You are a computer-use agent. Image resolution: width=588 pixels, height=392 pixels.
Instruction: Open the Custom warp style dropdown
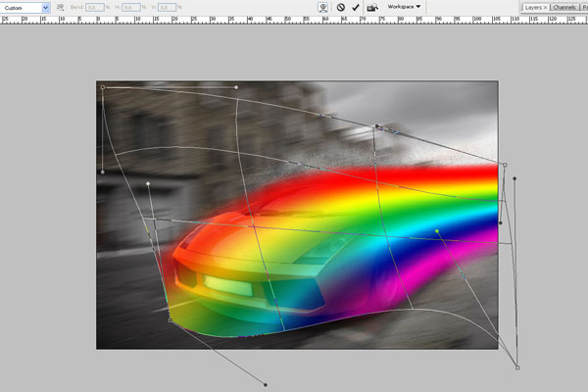pos(25,8)
